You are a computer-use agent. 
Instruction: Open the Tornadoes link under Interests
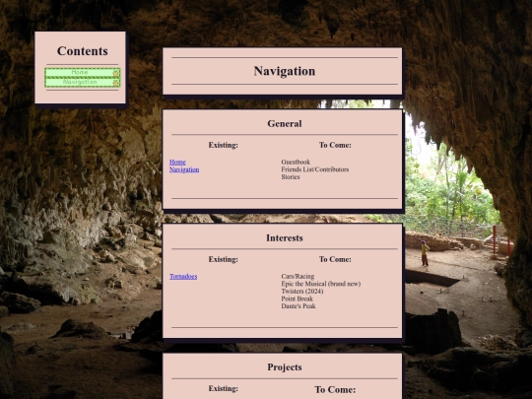point(183,277)
